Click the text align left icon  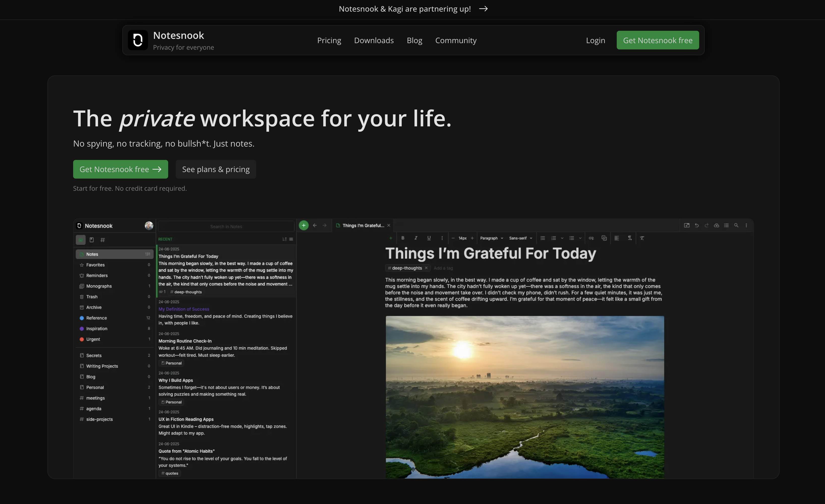tap(617, 238)
